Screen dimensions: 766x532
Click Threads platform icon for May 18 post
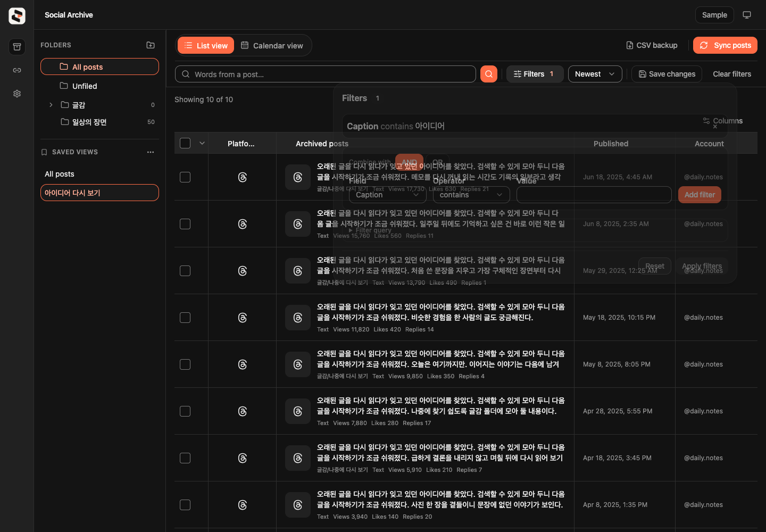coord(243,318)
